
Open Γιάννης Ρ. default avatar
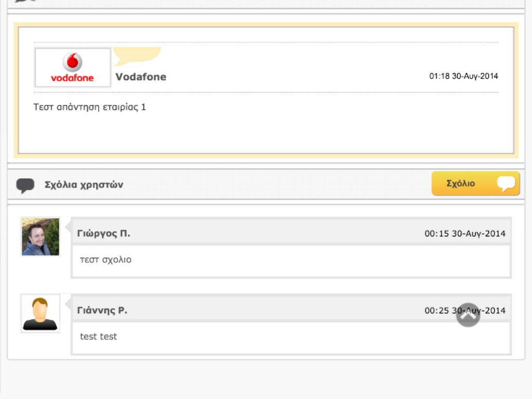pyautogui.click(x=40, y=313)
